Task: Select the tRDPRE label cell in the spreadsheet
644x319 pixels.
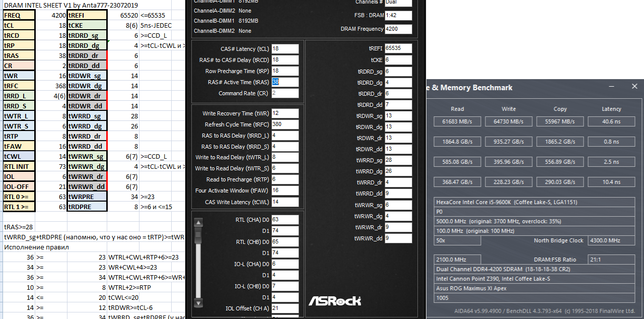Action: [87, 207]
